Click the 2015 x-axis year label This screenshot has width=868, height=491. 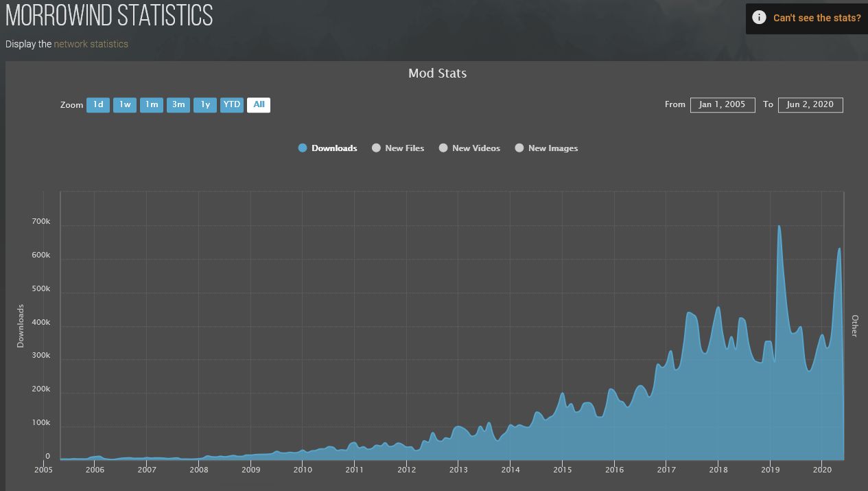point(562,470)
